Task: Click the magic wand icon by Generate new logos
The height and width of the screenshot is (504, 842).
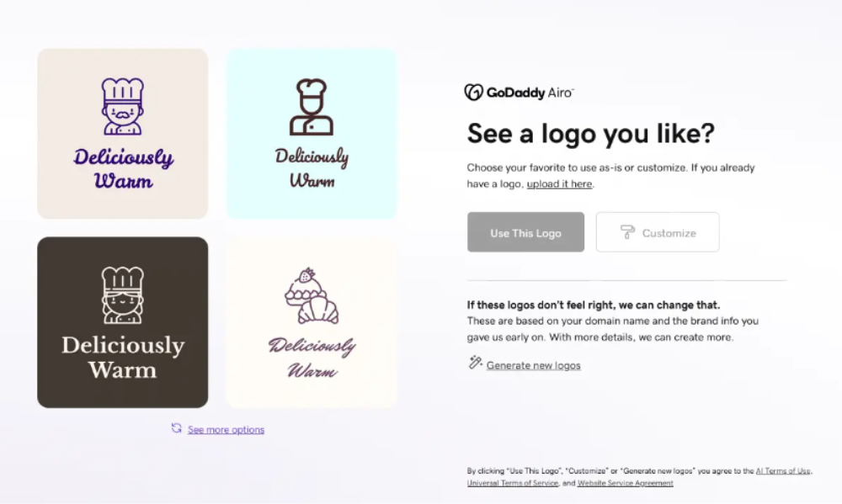Action: [x=475, y=363]
